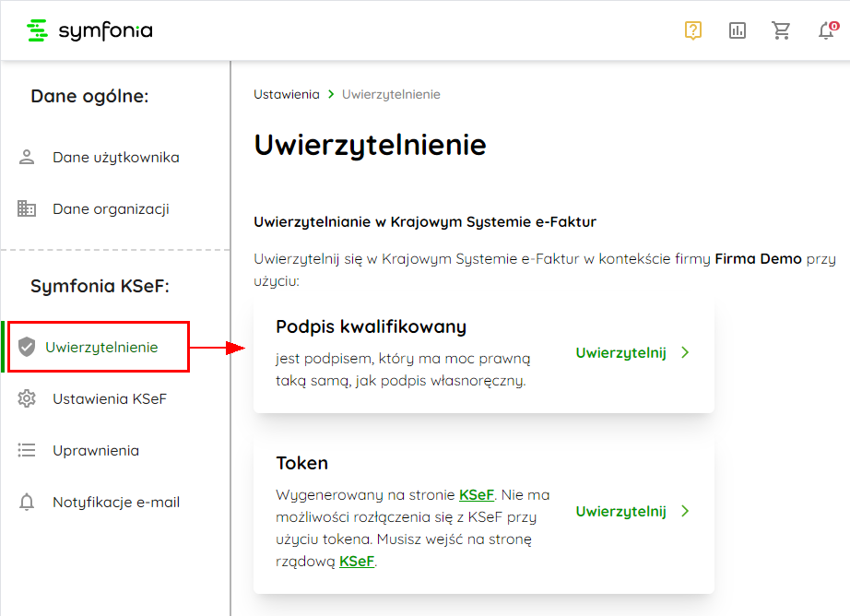Image resolution: width=850 pixels, height=616 pixels.
Task: Click the Uwierzytelnienie page title
Action: [x=371, y=146]
